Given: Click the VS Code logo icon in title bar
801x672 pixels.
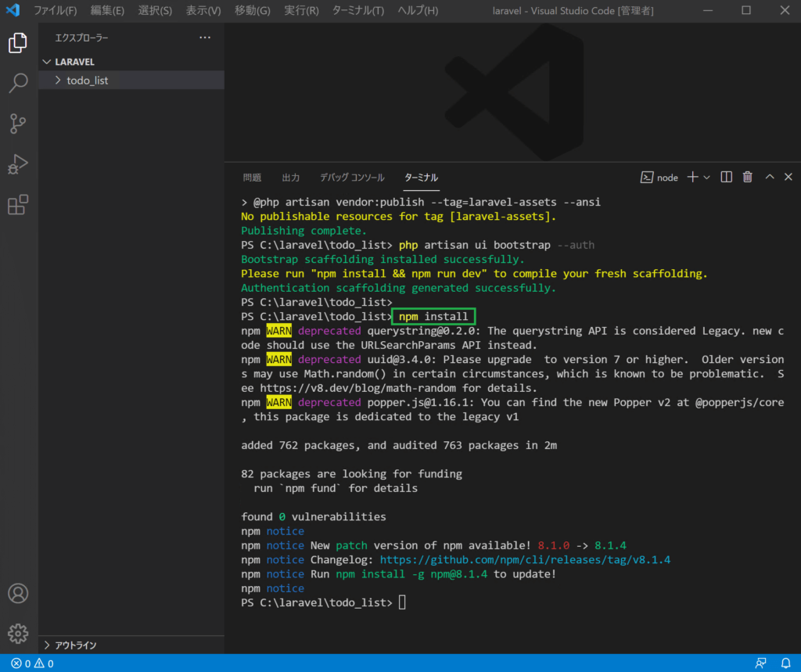Looking at the screenshot, I should click(x=13, y=10).
